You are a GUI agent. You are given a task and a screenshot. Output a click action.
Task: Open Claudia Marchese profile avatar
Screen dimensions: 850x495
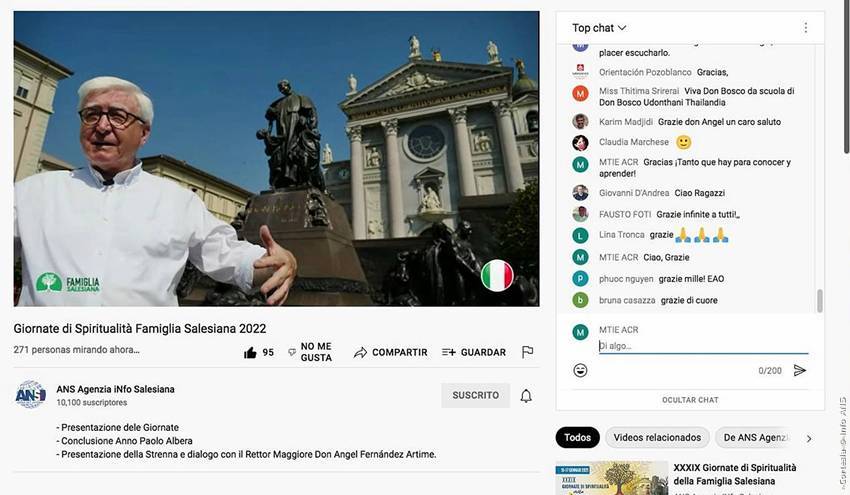pos(580,143)
